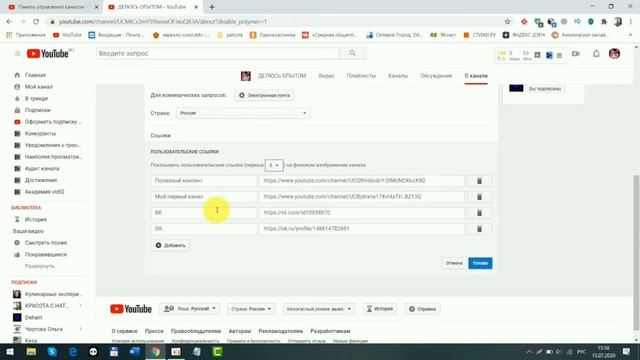Delete the Полезный контент link row

pos(480,181)
